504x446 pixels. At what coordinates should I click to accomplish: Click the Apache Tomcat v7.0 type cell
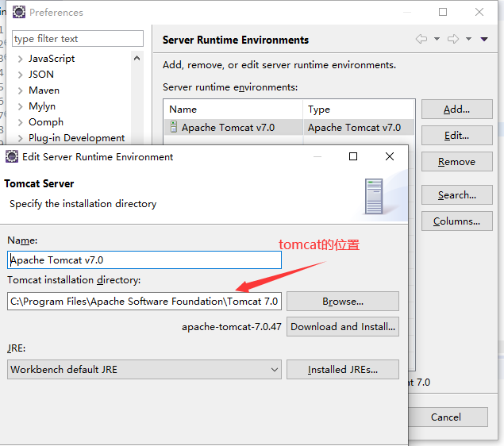coord(359,127)
